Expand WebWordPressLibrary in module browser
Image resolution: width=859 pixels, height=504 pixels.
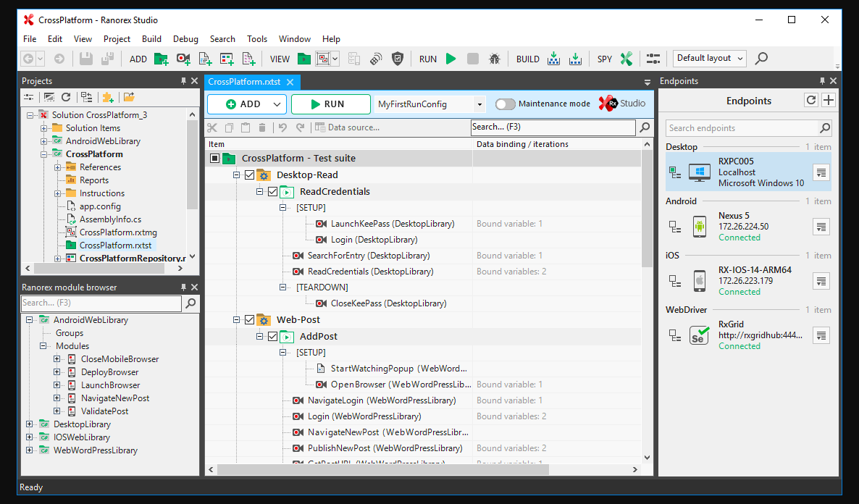pyautogui.click(x=30, y=450)
